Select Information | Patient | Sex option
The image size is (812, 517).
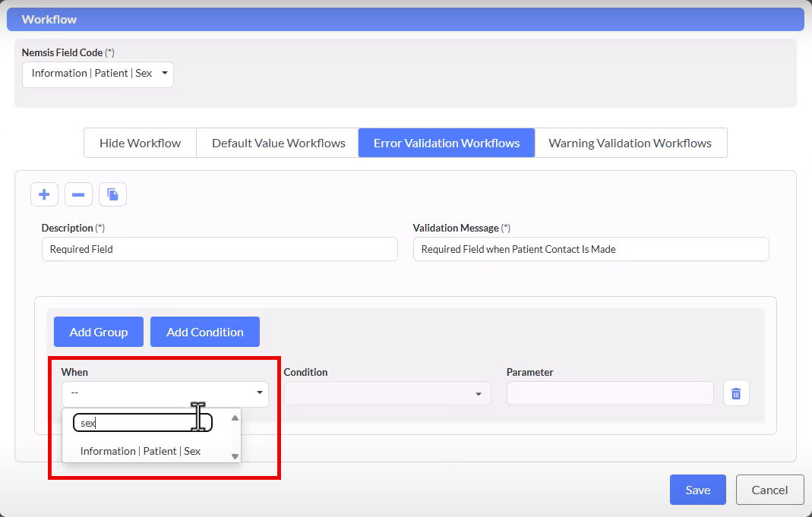[141, 451]
